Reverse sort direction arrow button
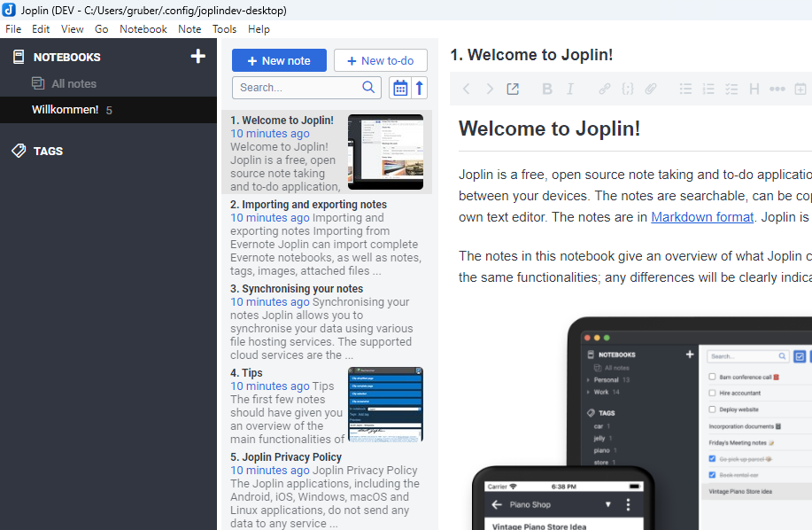The height and width of the screenshot is (530, 812). tap(420, 88)
